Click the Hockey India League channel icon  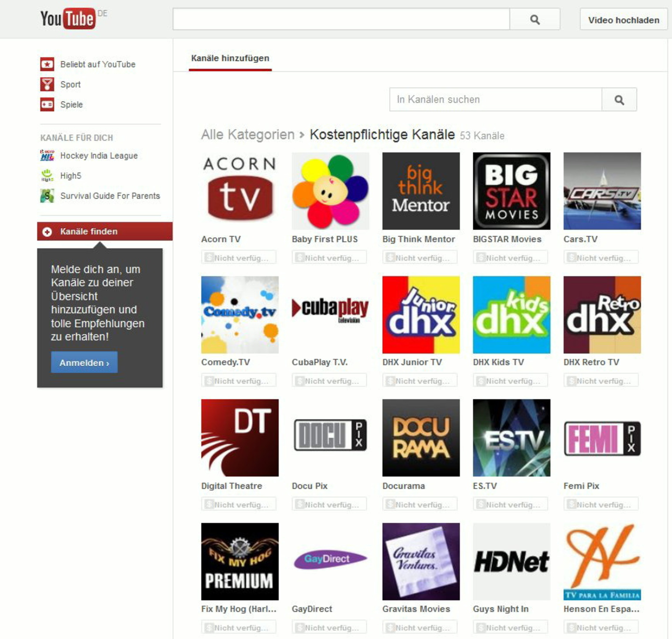[47, 155]
